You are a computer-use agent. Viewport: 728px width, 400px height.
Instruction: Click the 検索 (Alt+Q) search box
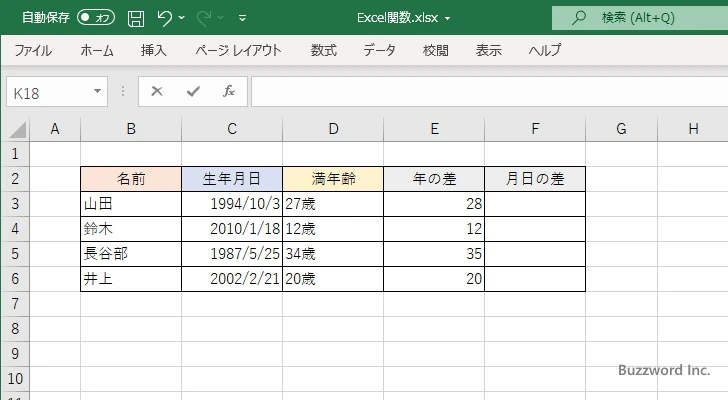640,18
